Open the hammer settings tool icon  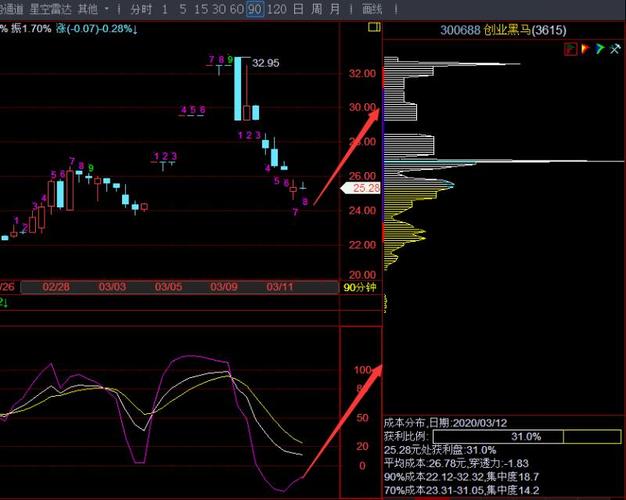[x=614, y=49]
